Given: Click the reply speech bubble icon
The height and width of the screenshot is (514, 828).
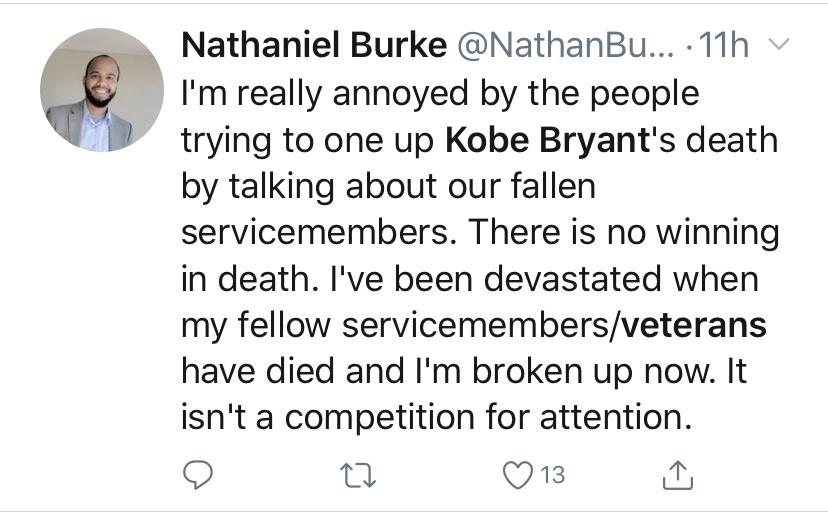Looking at the screenshot, I should click(200, 474).
